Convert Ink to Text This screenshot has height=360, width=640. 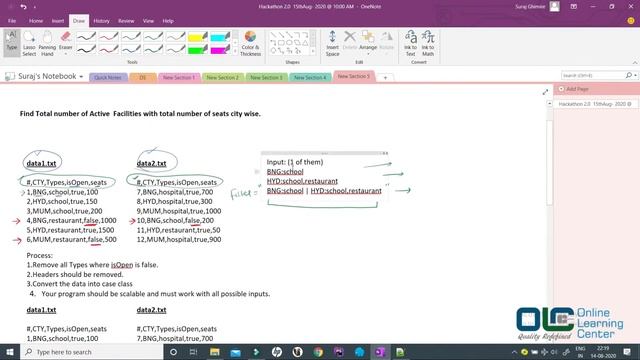pos(410,43)
